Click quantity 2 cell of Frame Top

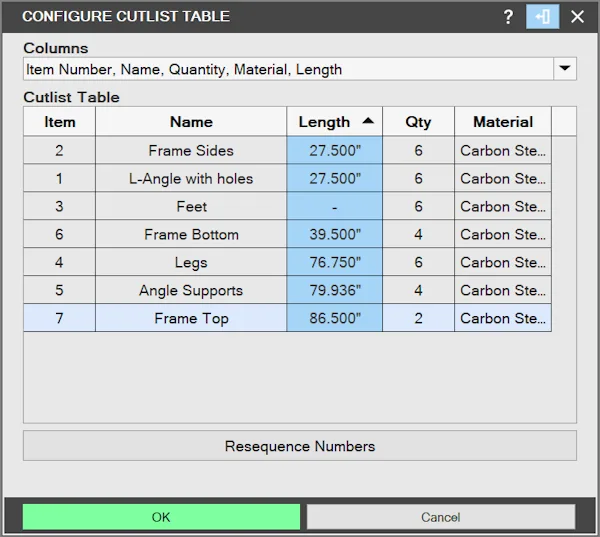(x=418, y=318)
